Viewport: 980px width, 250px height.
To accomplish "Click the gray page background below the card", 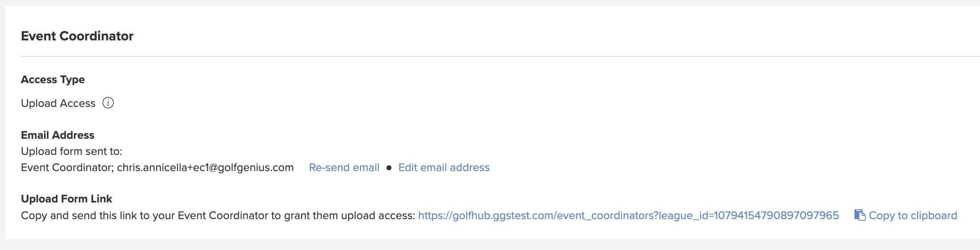I will pos(490,244).
